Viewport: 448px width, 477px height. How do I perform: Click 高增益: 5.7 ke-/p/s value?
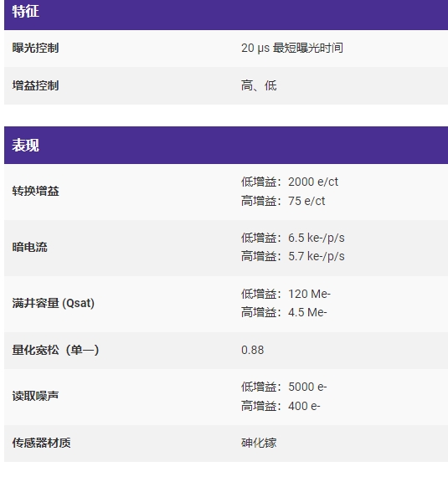293,256
